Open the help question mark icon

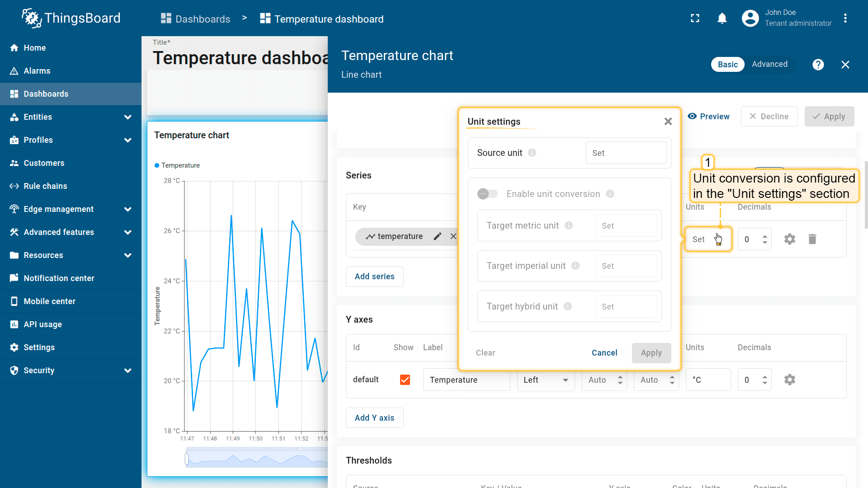tap(818, 65)
